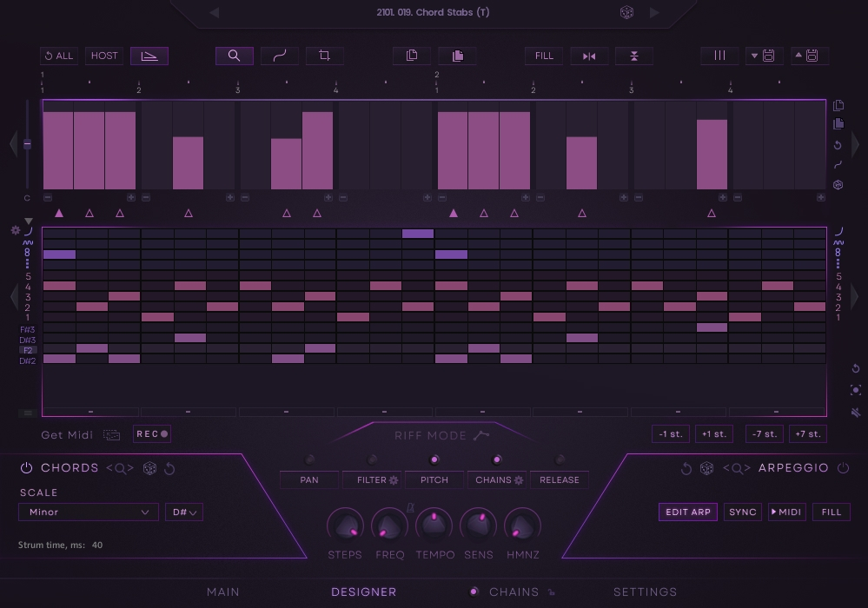Select the magnifier zoom tool

pyautogui.click(x=235, y=56)
